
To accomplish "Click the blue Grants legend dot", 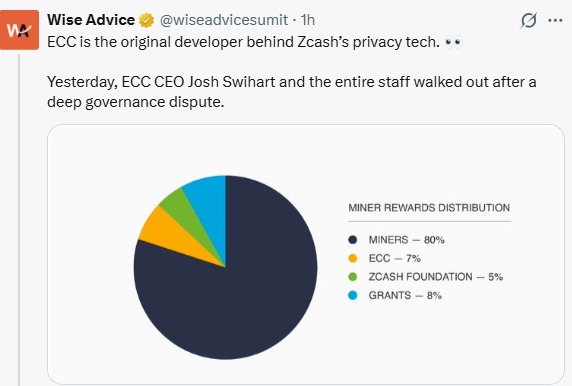I will (352, 296).
